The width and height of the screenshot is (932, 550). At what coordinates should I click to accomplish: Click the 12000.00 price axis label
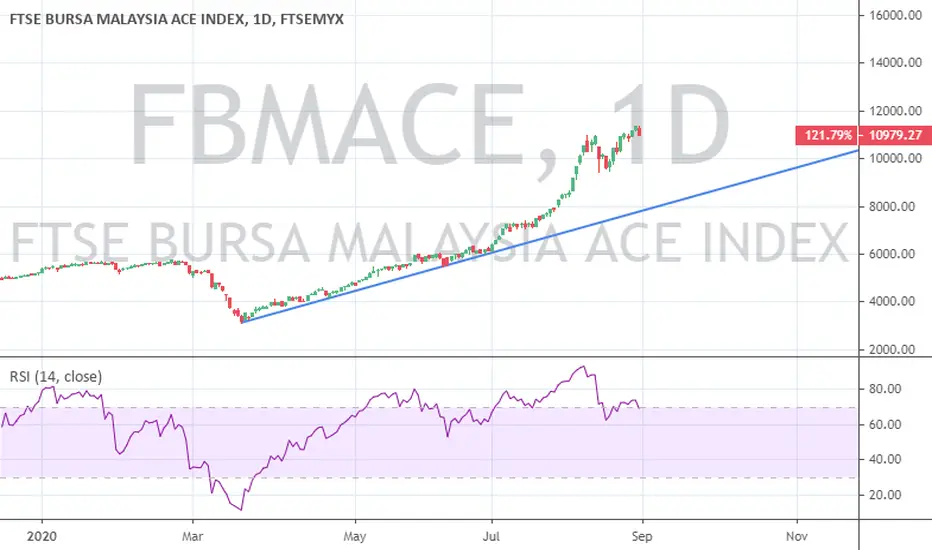click(x=895, y=111)
